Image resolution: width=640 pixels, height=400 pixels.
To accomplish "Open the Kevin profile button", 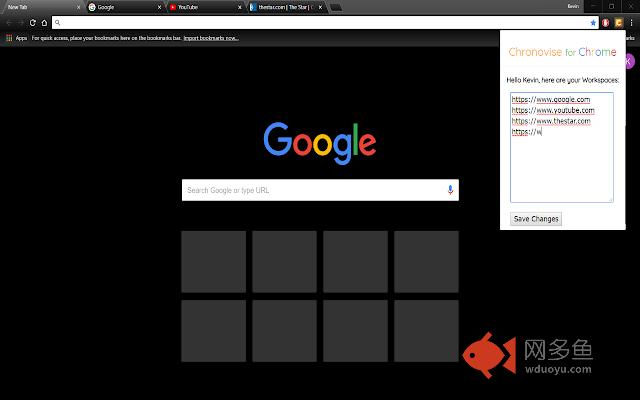I will [573, 6].
